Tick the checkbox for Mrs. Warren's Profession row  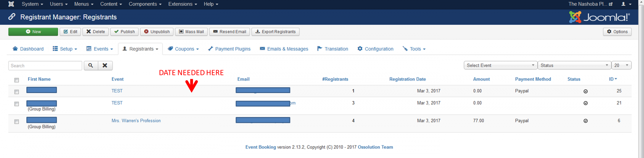tap(17, 122)
